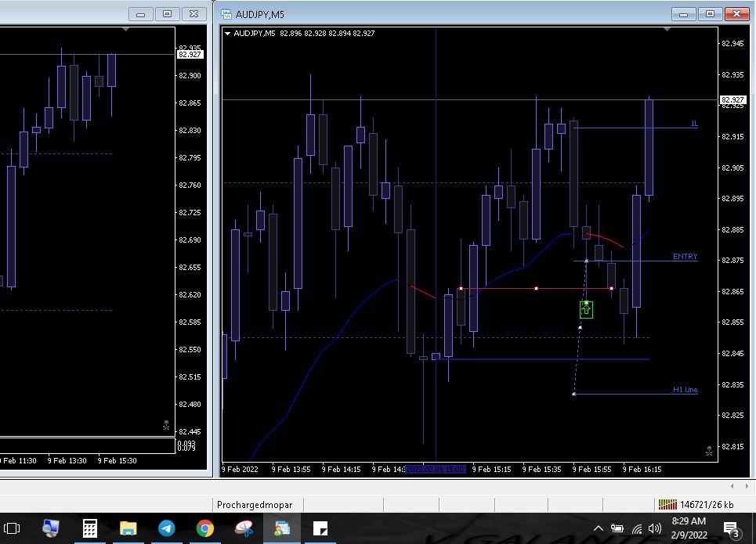Open the computer app icon on taskbar
Viewport: 756px width, 544px height.
(51, 528)
